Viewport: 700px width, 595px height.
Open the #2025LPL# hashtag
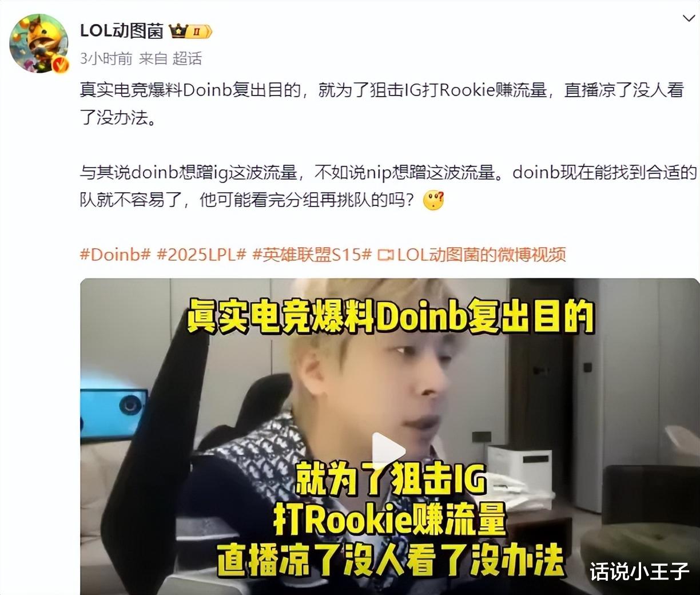coord(202,254)
